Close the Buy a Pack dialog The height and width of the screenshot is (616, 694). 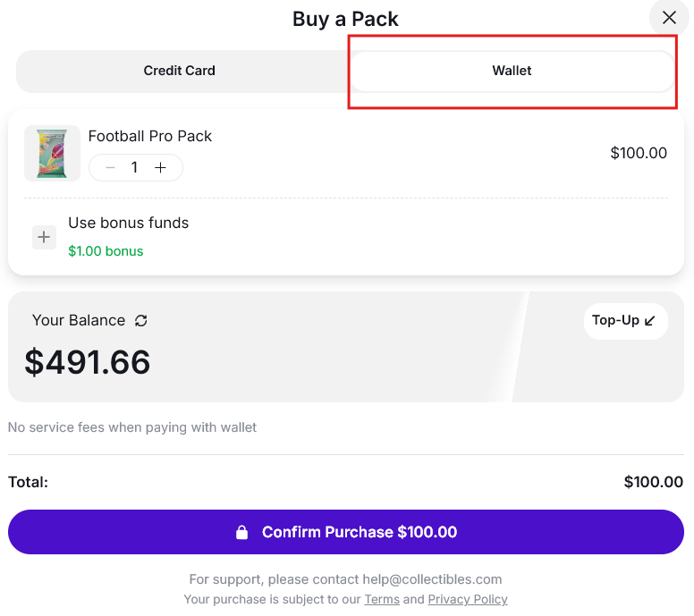(669, 18)
